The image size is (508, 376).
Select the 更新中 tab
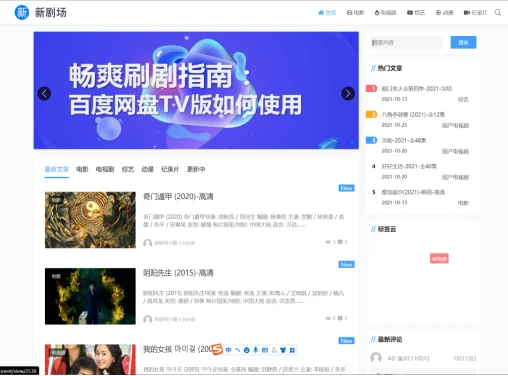click(x=196, y=169)
